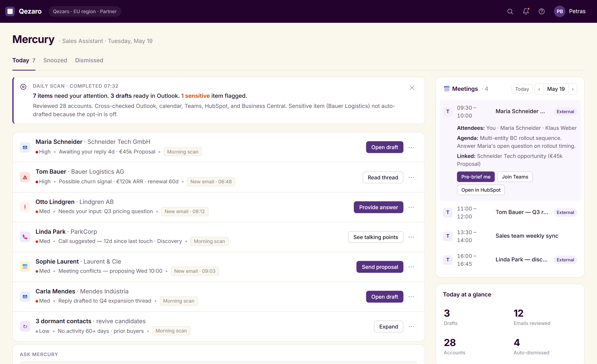597x364 pixels.
Task: Click mail icon on Carla Mendes row
Action: coord(25,296)
